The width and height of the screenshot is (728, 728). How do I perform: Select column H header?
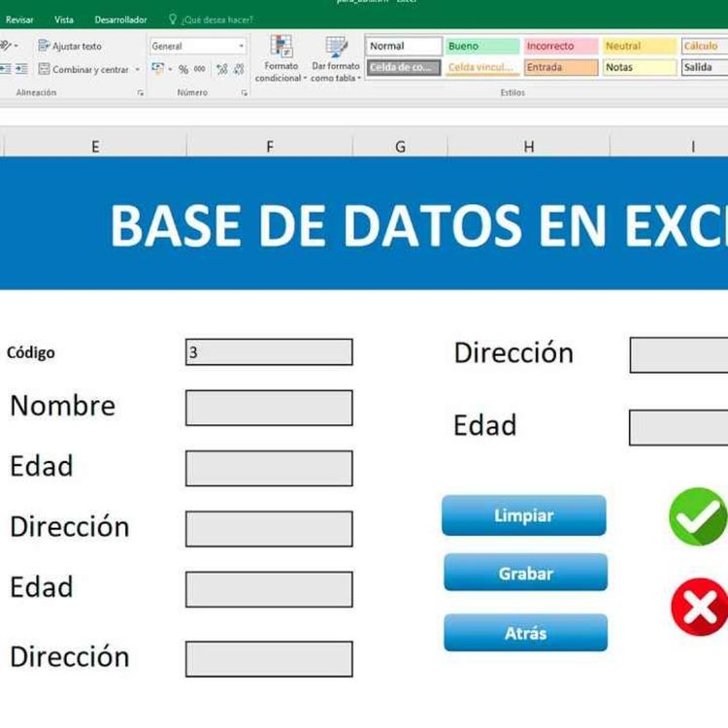click(x=529, y=147)
